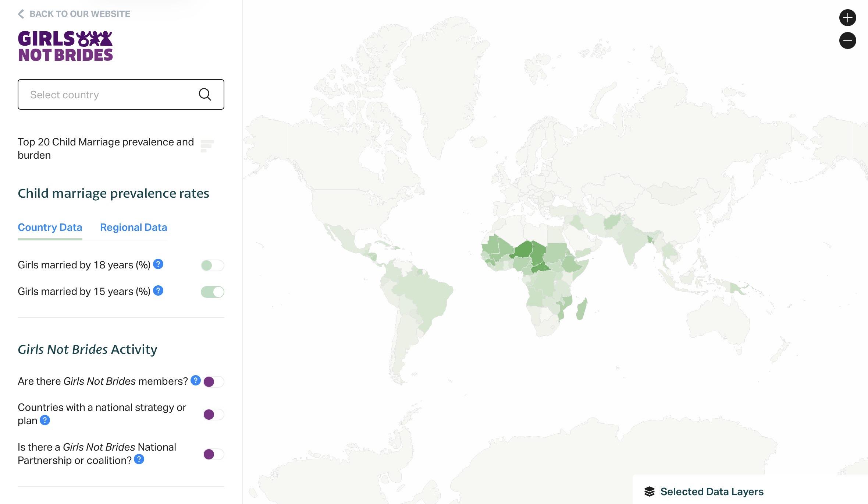Disable Girls married by 15 years toggle
Viewport: 868px width, 504px height.
[x=212, y=292]
